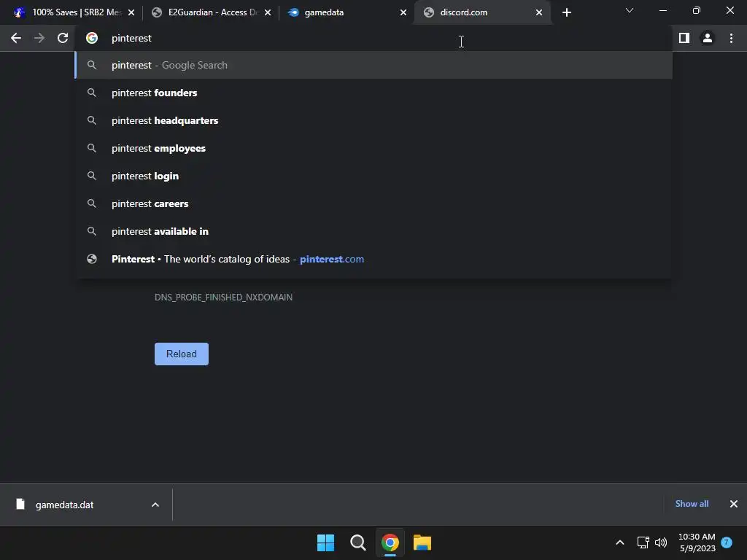Click the network icon in system tray
747x560 pixels.
(643, 542)
